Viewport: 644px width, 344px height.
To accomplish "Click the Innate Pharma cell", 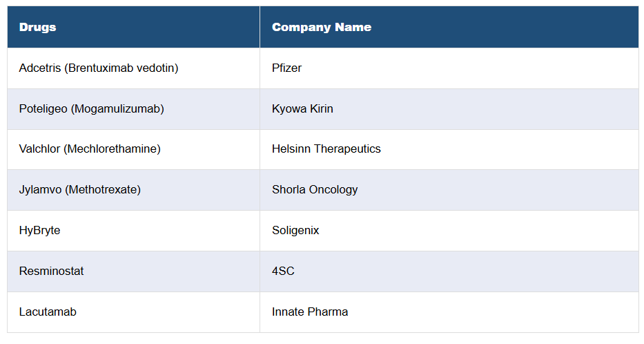I will tap(310, 312).
